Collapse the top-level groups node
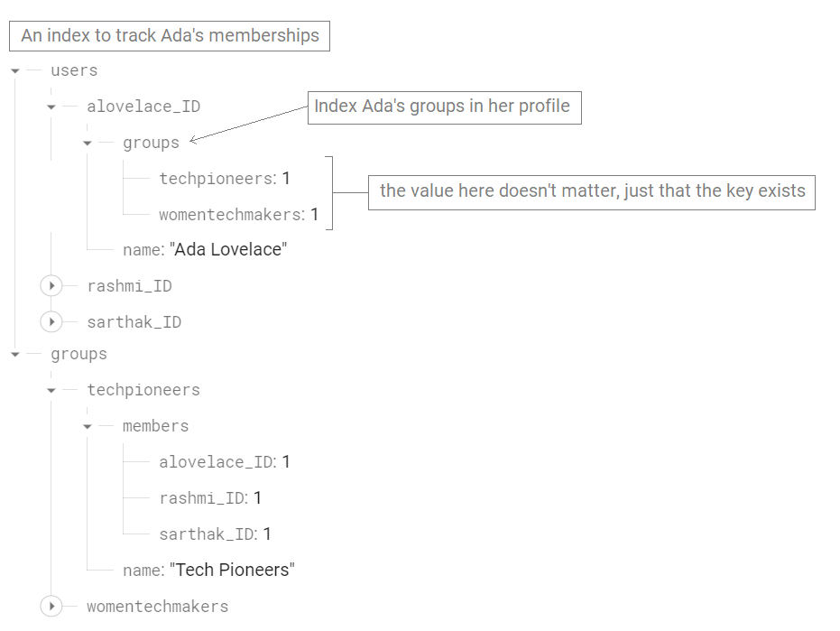This screenshot has width=840, height=631. click(x=15, y=355)
